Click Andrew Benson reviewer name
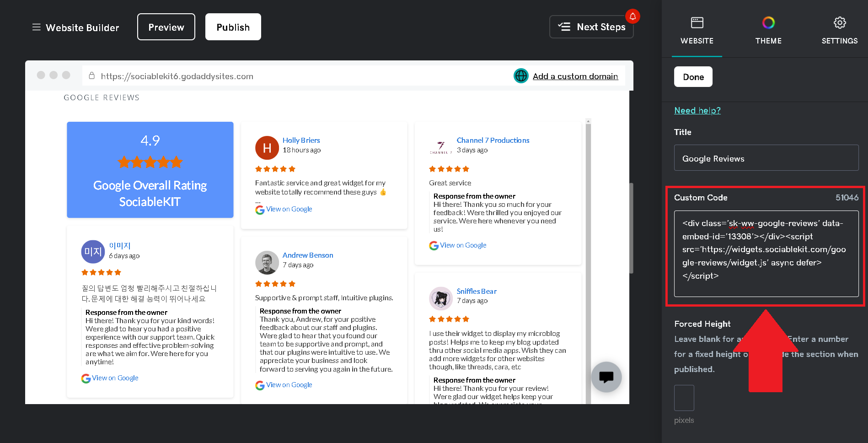The height and width of the screenshot is (443, 868). [x=308, y=255]
